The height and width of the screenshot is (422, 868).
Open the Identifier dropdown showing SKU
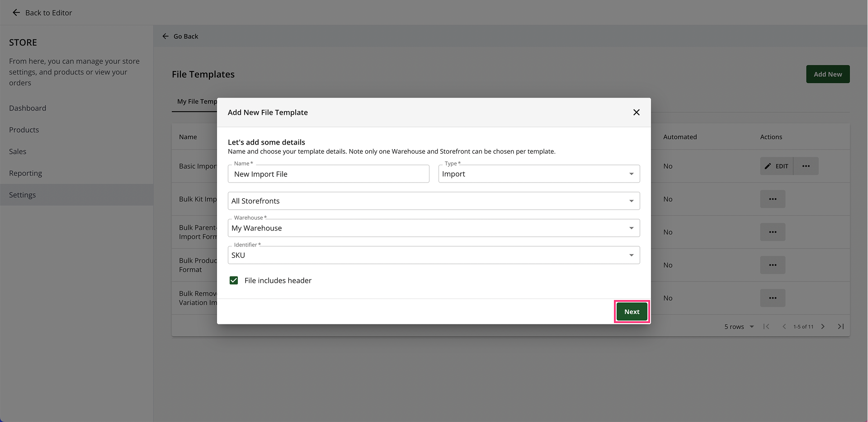[x=434, y=255]
